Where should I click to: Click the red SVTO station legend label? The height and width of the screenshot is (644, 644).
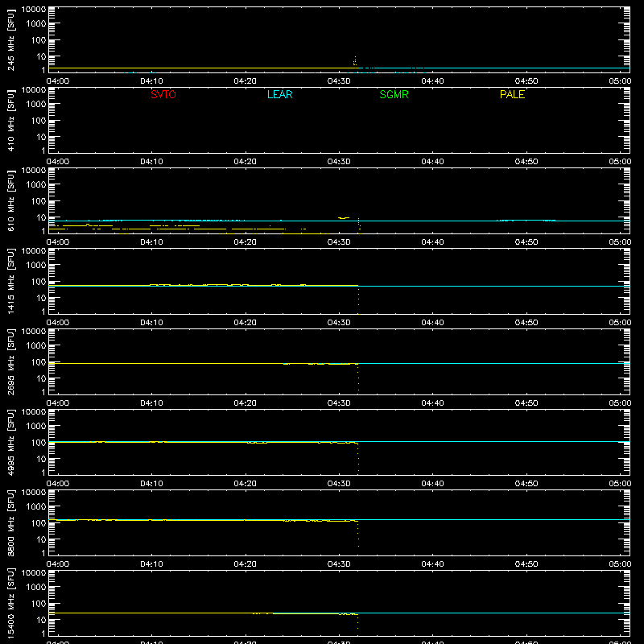[x=163, y=94]
